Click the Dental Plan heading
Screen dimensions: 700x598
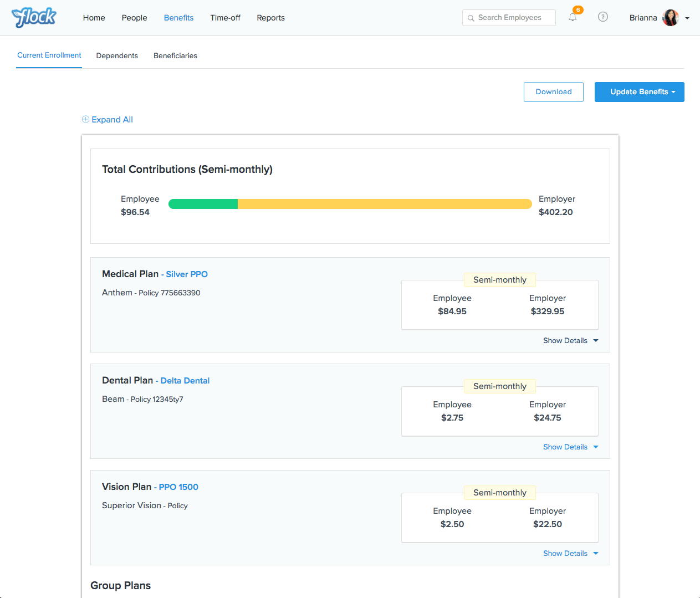point(127,380)
